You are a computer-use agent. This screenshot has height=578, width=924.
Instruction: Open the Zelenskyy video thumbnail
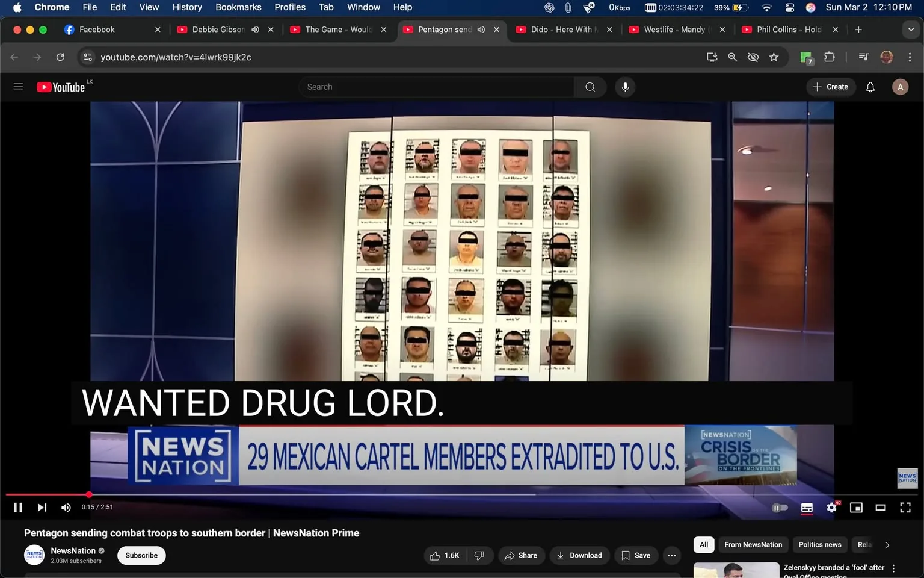pos(736,569)
